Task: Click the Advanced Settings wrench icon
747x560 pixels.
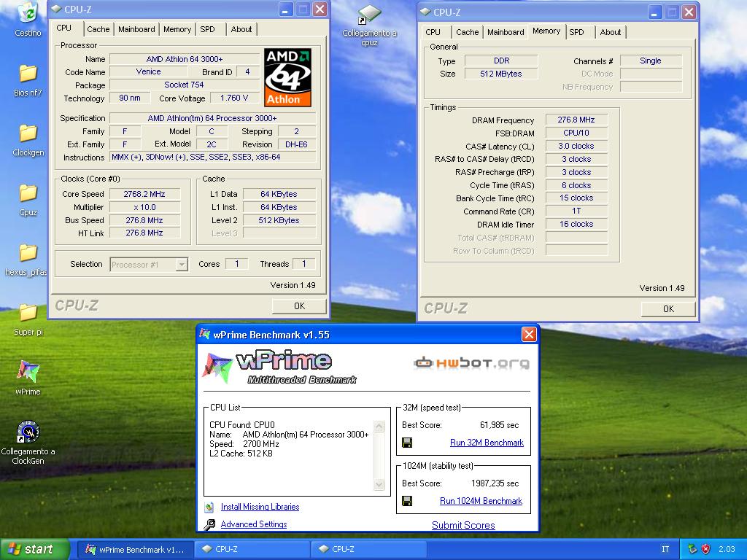Action: 209,525
